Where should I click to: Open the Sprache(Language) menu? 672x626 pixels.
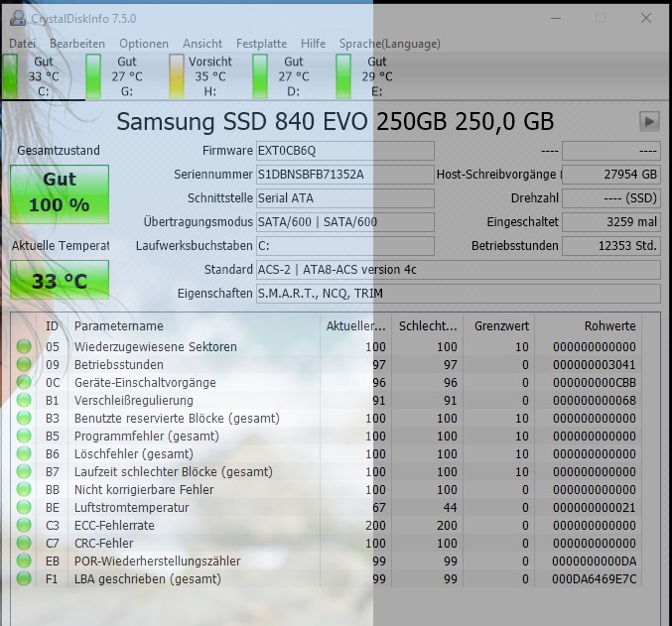389,44
